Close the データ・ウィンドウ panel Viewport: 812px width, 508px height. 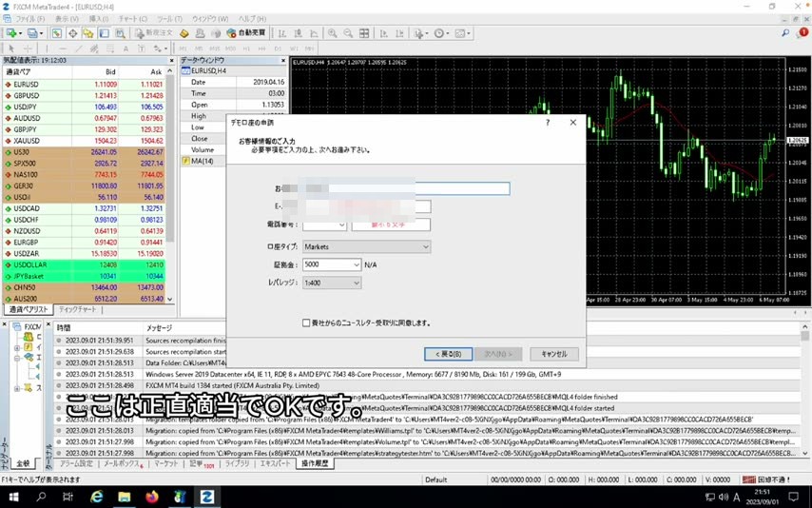pyautogui.click(x=283, y=61)
